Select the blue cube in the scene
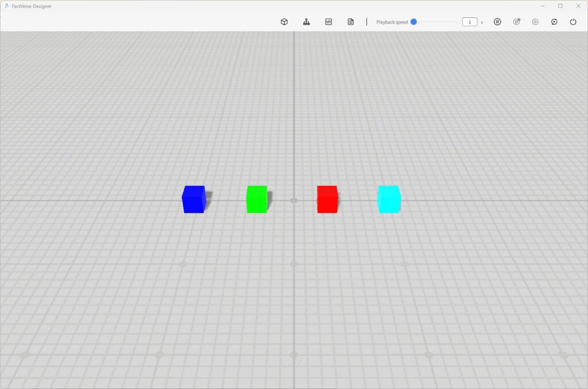 tap(194, 200)
